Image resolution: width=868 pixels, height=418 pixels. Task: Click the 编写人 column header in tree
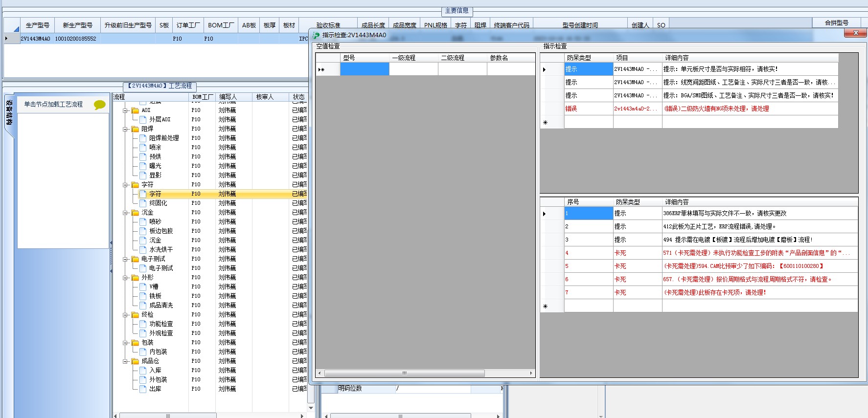(x=233, y=97)
